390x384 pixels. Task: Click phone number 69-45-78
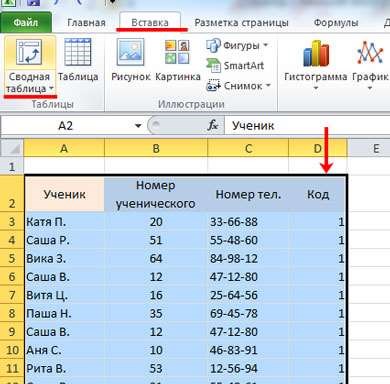coord(248,314)
